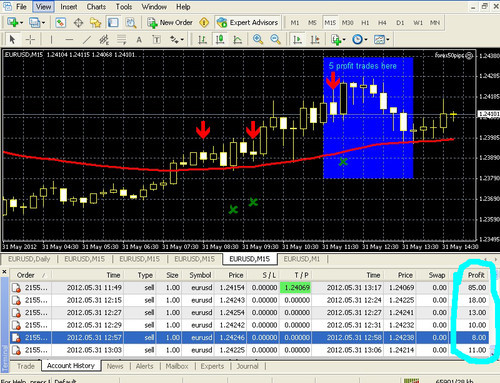Switch timeframe to M30
The image size is (500, 383).
point(347,23)
